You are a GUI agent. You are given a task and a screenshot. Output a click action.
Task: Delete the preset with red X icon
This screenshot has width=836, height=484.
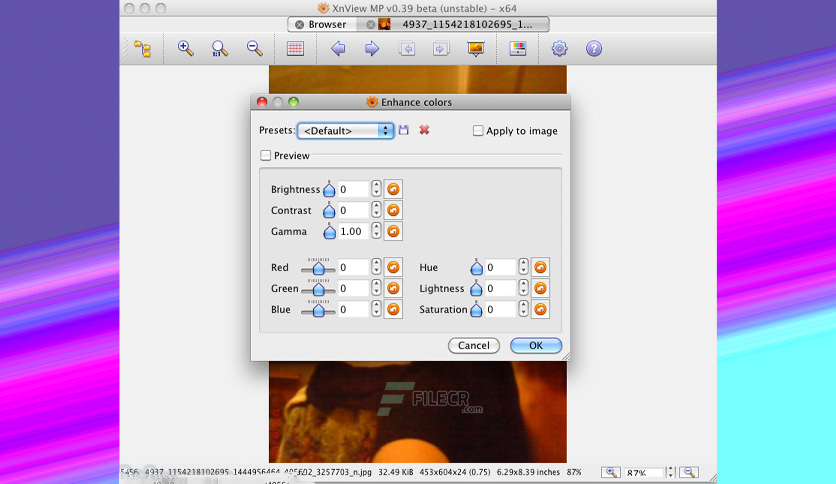coord(424,130)
